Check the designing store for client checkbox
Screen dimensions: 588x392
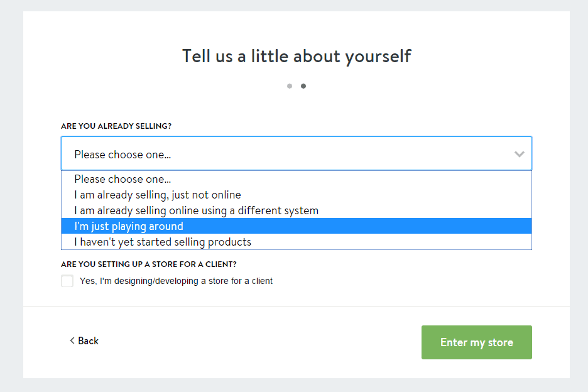click(x=67, y=281)
